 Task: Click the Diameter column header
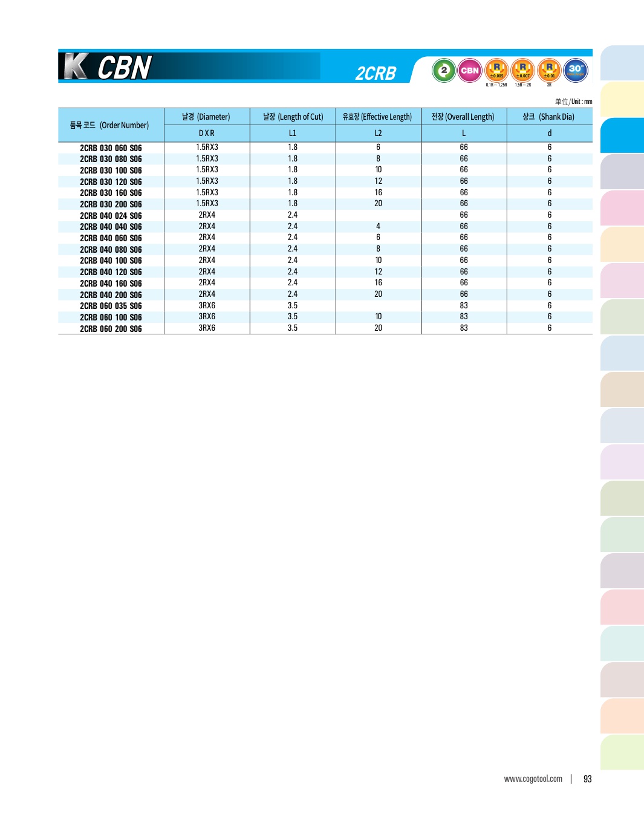point(206,117)
